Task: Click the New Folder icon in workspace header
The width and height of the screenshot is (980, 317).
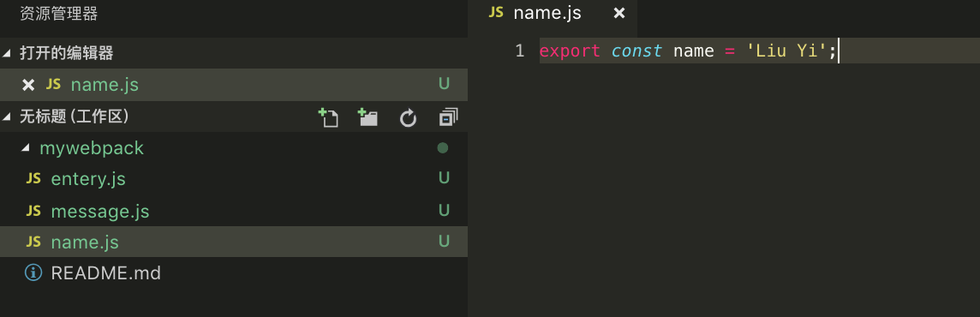Action: click(x=367, y=117)
